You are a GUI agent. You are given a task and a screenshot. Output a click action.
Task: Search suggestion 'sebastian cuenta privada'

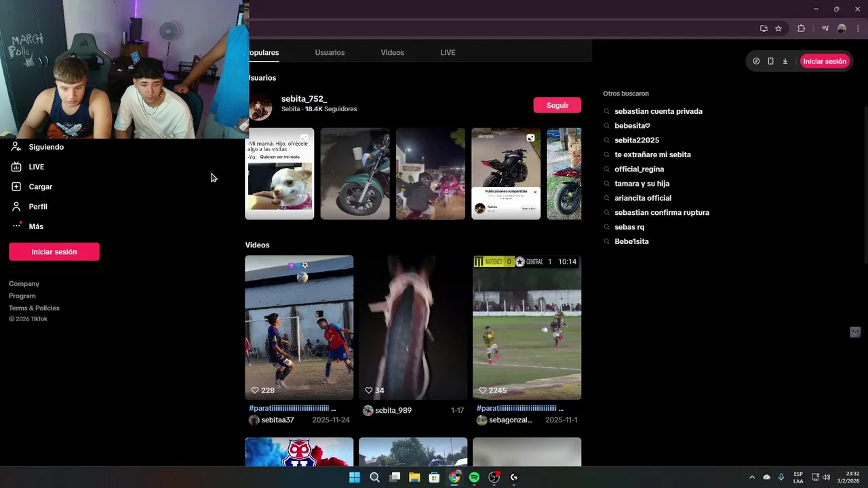tap(658, 111)
